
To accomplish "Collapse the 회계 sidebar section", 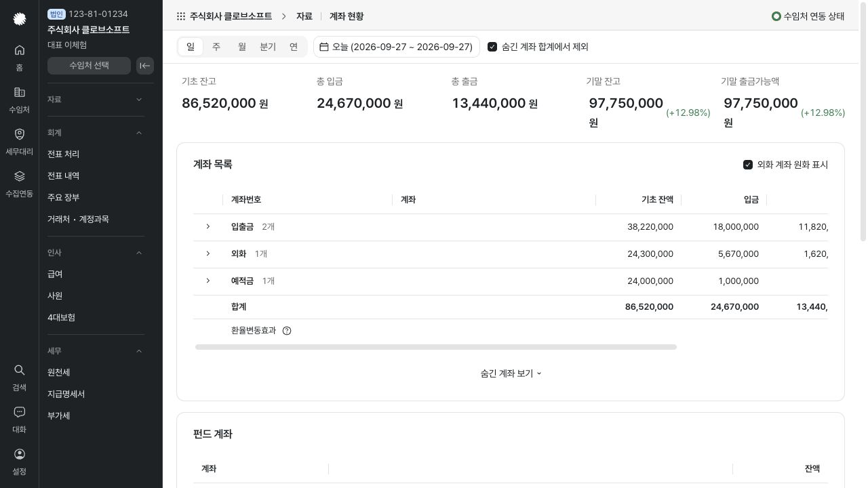I will [96, 133].
